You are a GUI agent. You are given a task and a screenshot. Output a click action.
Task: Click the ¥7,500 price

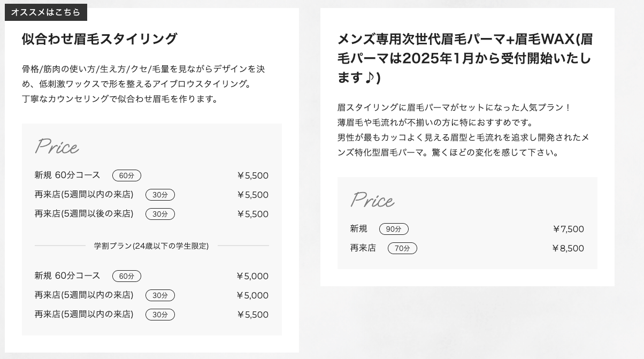click(x=568, y=229)
